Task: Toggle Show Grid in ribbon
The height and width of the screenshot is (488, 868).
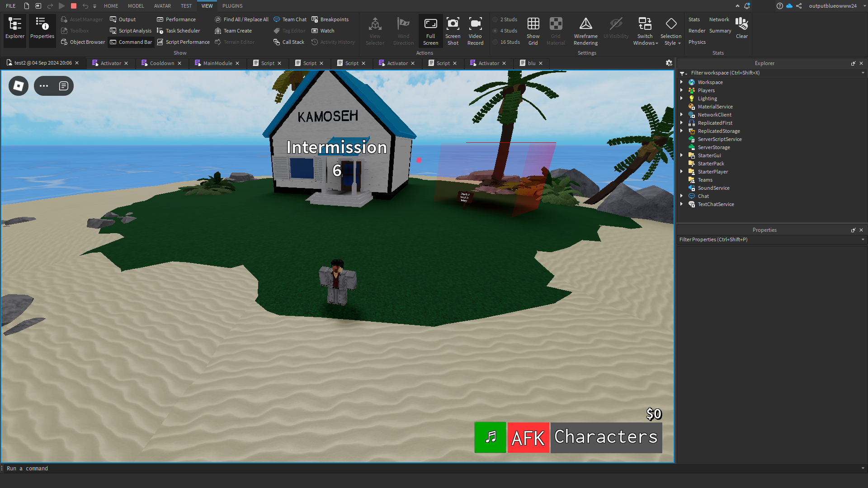Action: (x=533, y=31)
